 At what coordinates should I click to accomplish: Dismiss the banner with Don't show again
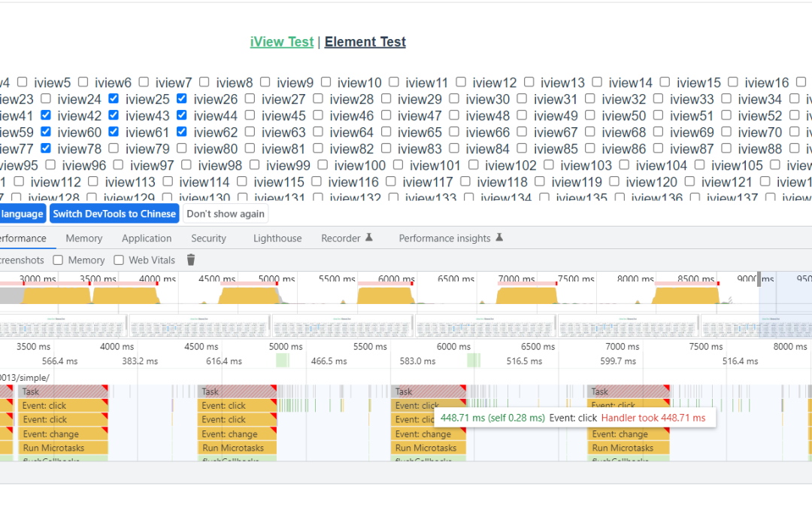(226, 214)
